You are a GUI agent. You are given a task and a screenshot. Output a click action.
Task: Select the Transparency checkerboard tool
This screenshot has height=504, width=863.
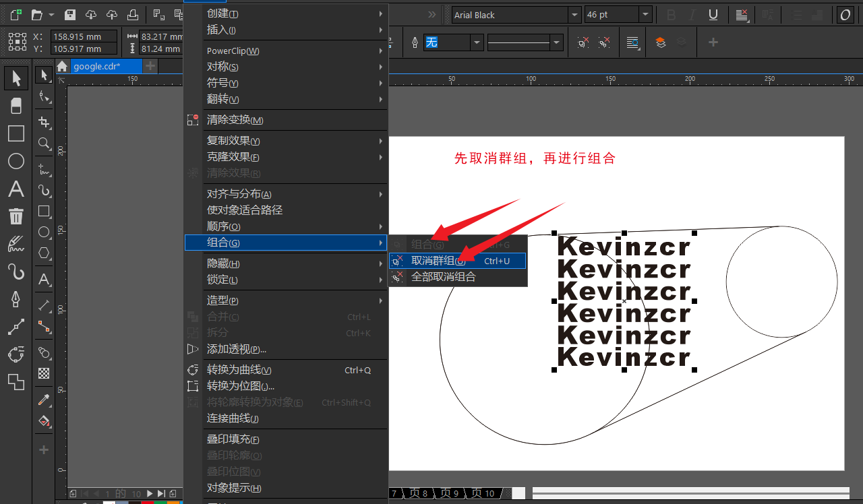tap(44, 373)
